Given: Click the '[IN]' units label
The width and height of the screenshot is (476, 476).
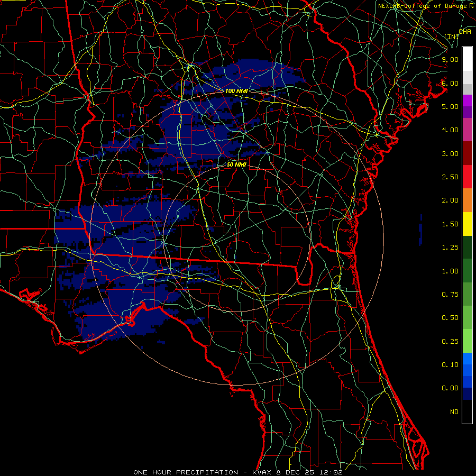Looking at the screenshot, I should tap(452, 36).
